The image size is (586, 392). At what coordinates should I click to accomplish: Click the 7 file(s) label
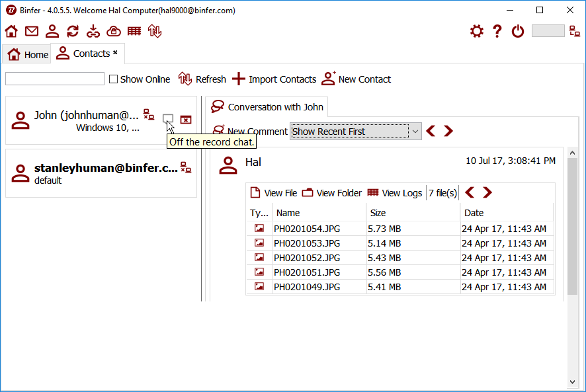point(442,193)
